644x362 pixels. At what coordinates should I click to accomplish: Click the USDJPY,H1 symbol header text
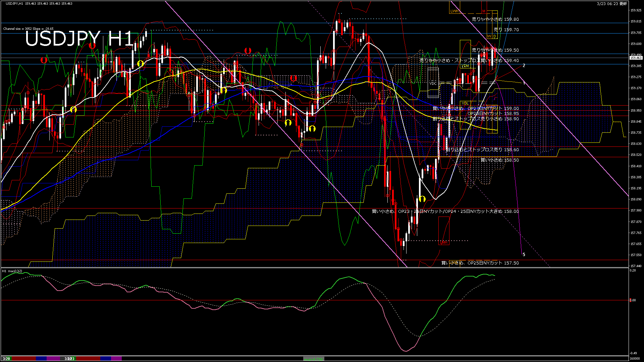[x=15, y=4]
